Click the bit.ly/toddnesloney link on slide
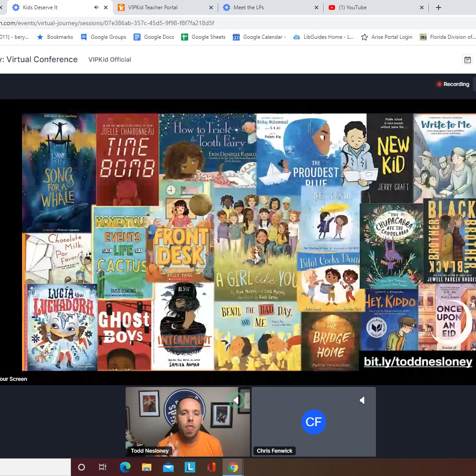Viewport: 476px width, 476px height. click(x=418, y=361)
